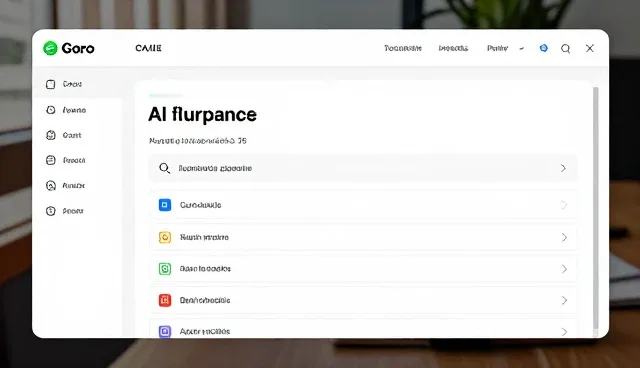
Task: Click the green Goro logo icon
Action: pyautogui.click(x=50, y=48)
